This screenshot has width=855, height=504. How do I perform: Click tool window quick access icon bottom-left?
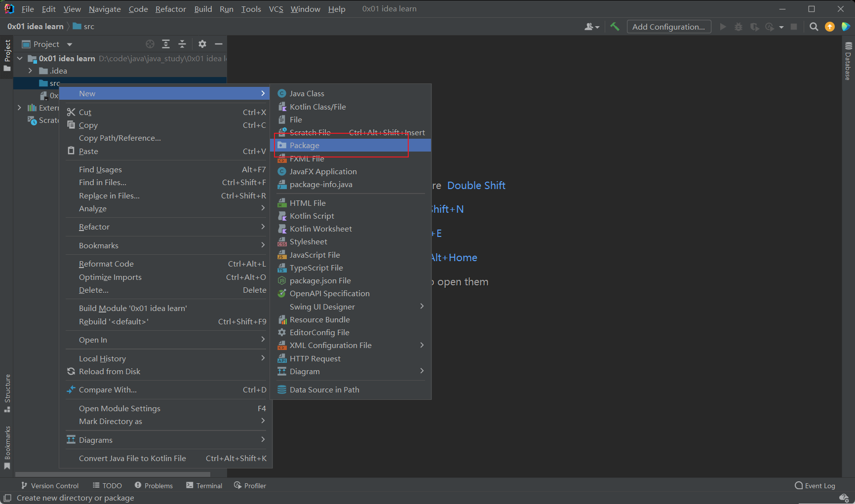point(7,498)
